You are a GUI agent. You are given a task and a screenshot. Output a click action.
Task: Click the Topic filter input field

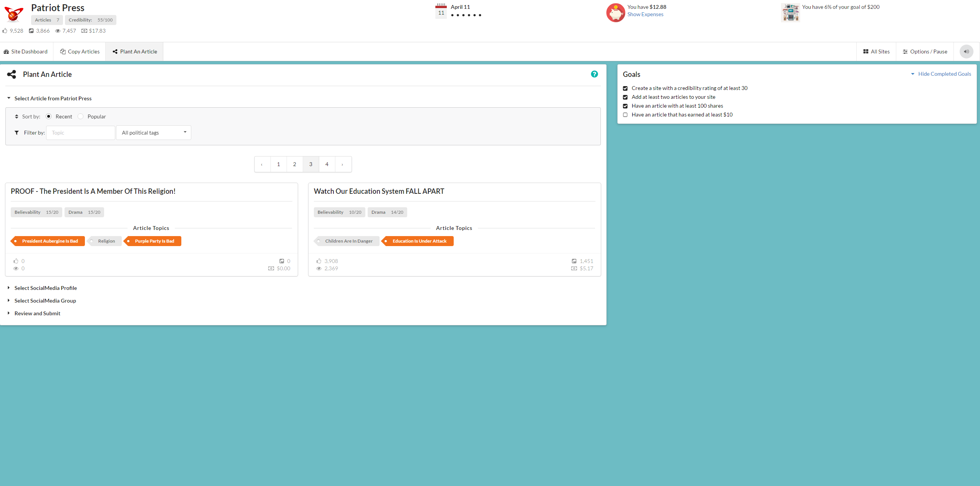point(81,133)
